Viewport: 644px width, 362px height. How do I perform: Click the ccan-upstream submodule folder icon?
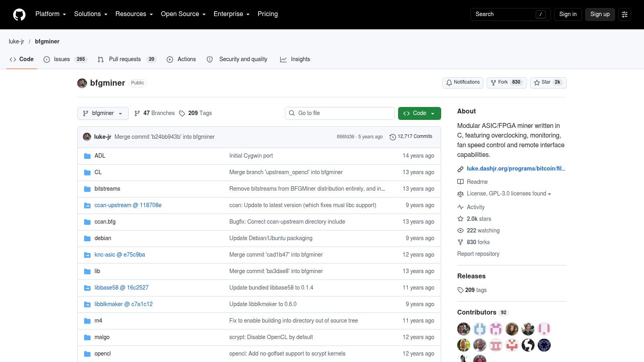click(x=87, y=206)
